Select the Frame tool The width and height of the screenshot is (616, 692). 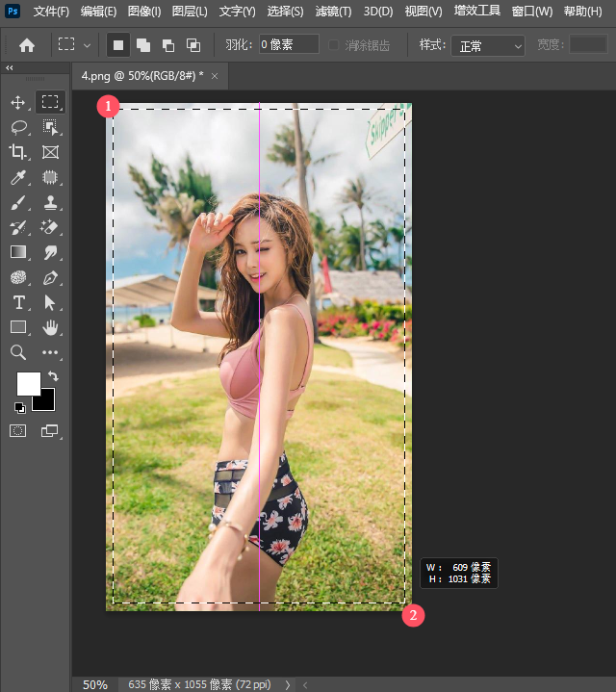click(50, 152)
